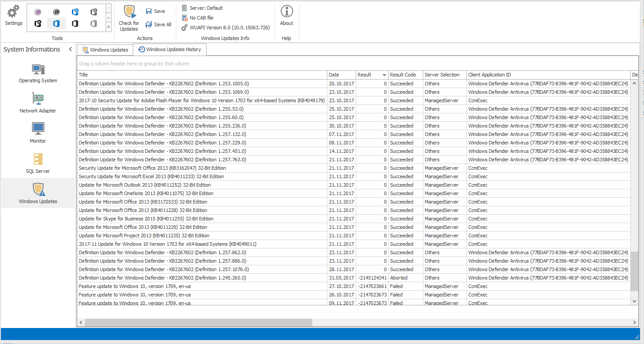Select Definition 1.257.1076.0 update row
This screenshot has height=344, width=644.
(354, 269)
